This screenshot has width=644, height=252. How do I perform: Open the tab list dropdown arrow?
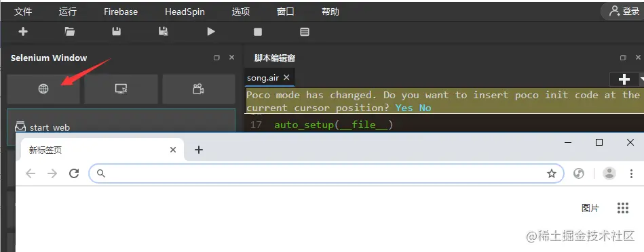point(641,79)
